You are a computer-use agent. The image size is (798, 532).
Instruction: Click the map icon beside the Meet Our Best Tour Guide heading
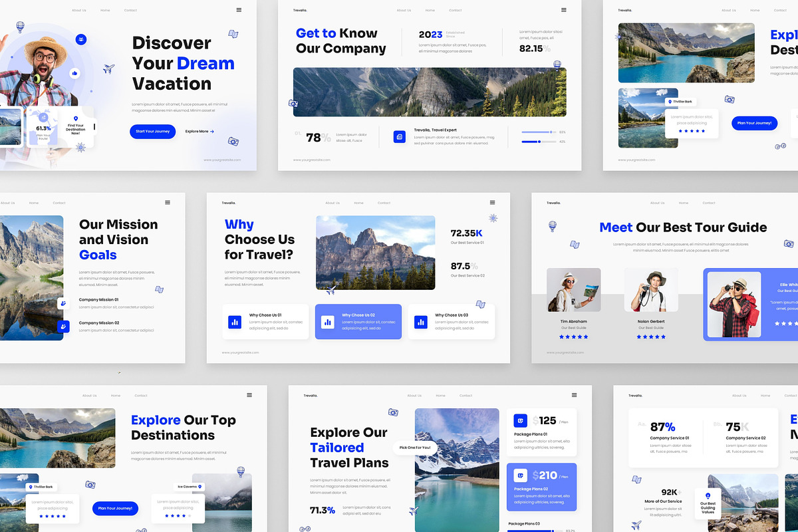(x=575, y=245)
